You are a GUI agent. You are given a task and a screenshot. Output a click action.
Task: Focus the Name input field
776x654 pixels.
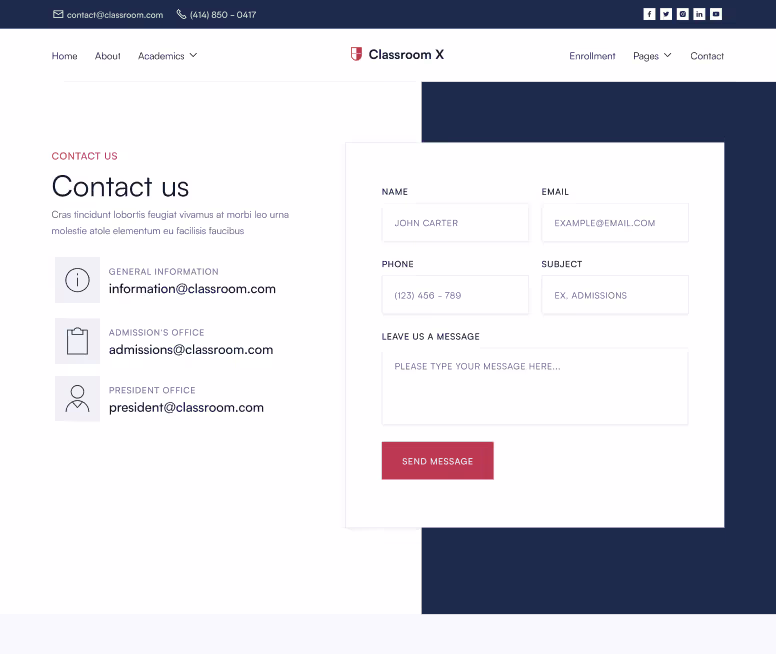pos(455,223)
